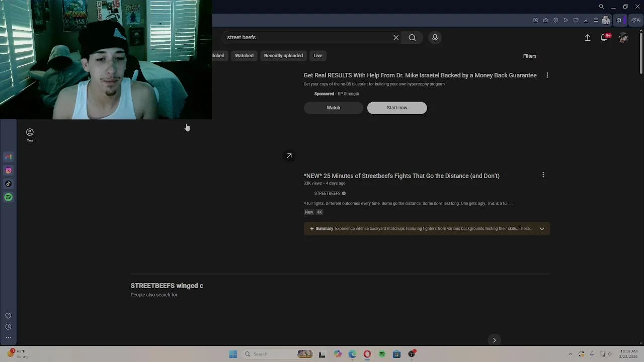Click the heart bookmark icon in the address bar
The height and width of the screenshot is (362, 644).
576,20
